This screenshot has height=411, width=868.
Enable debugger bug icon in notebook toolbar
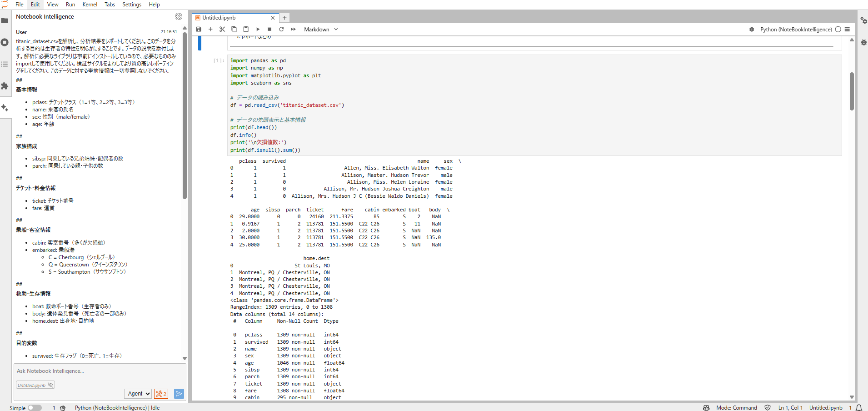click(752, 29)
